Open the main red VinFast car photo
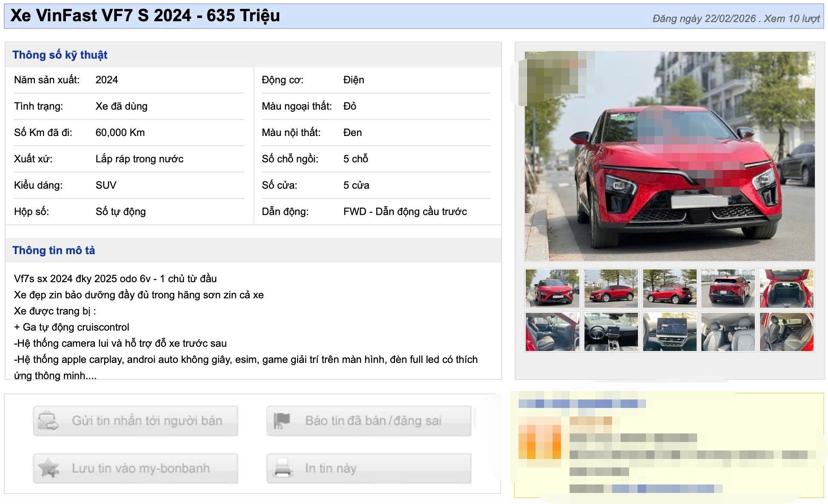The width and height of the screenshot is (828, 504). (x=669, y=156)
